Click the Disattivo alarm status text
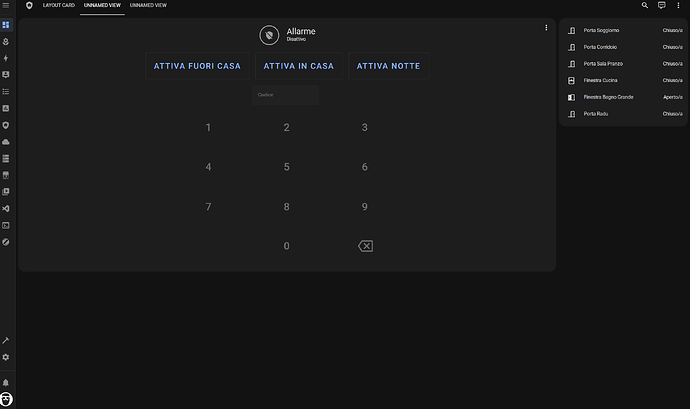The height and width of the screenshot is (409, 690). 296,39
